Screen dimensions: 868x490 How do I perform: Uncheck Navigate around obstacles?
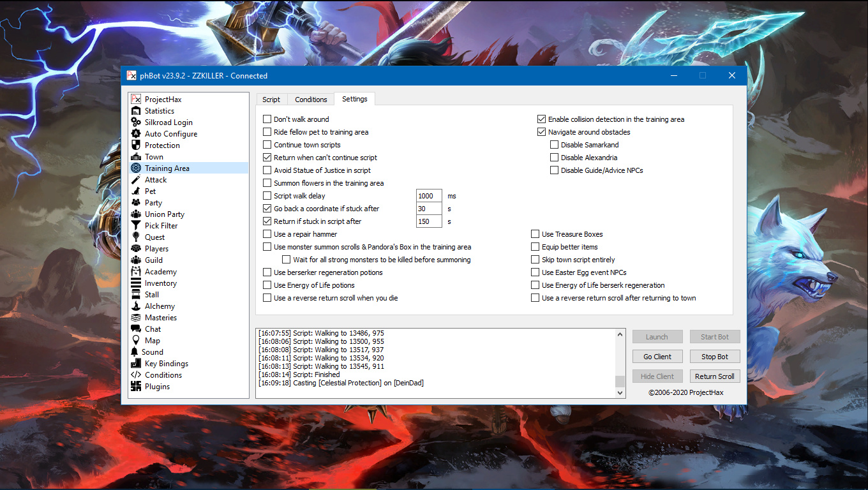point(542,132)
